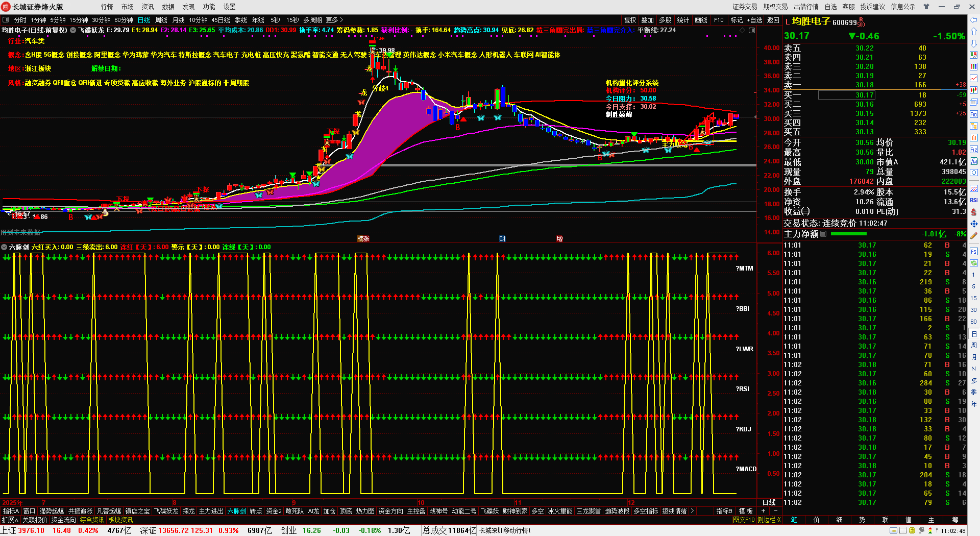
Task: Open the 指标B selector
Action: (724, 511)
